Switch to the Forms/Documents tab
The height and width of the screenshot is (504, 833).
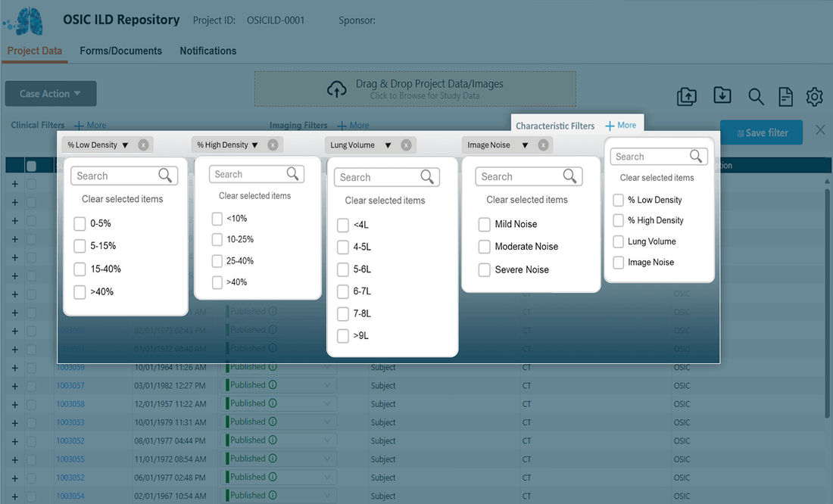(121, 51)
